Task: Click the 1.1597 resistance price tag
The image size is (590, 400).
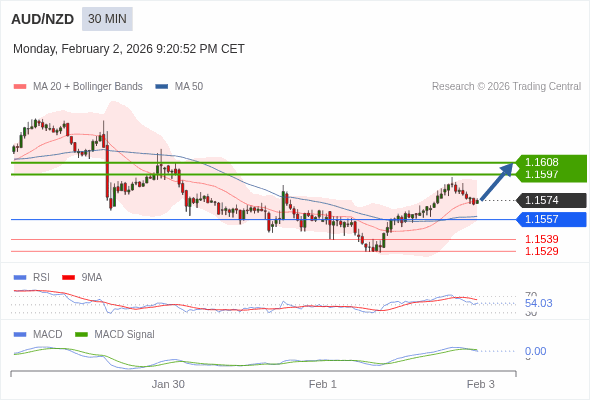Action: pos(550,175)
